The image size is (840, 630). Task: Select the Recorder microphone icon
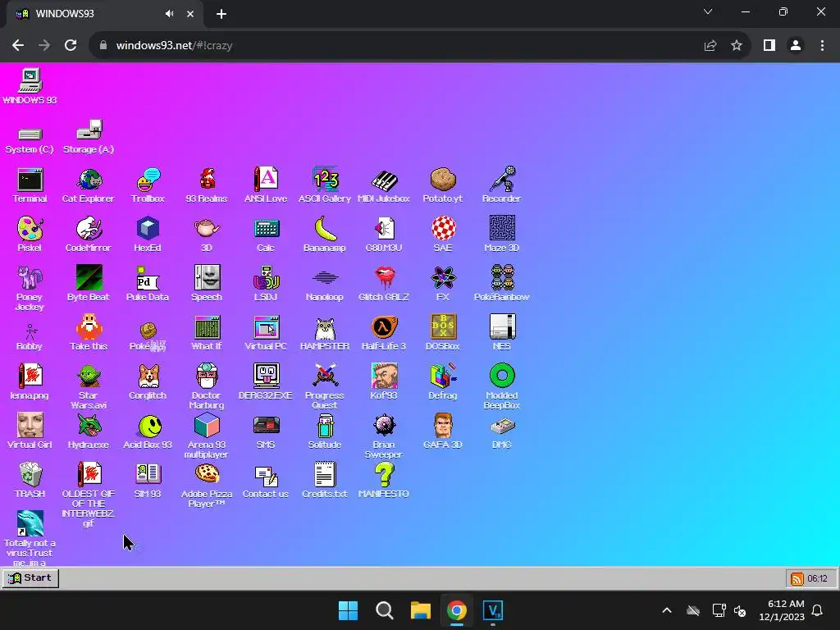click(x=501, y=185)
